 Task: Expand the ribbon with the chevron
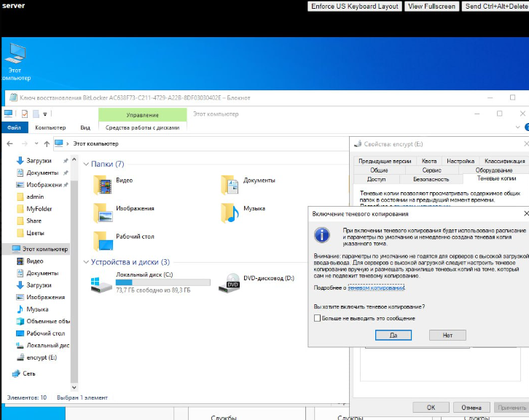click(517, 127)
